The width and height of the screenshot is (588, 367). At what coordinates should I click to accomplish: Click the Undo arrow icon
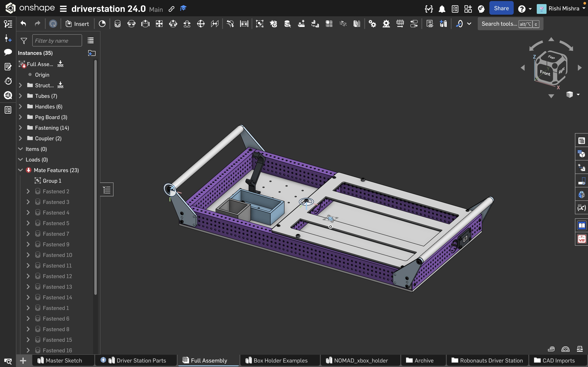click(23, 24)
